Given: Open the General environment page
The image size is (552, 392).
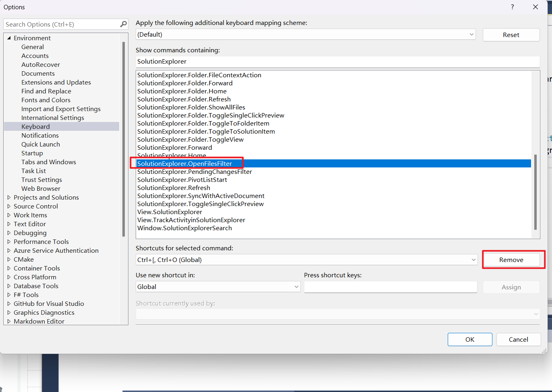Looking at the screenshot, I should (33, 47).
